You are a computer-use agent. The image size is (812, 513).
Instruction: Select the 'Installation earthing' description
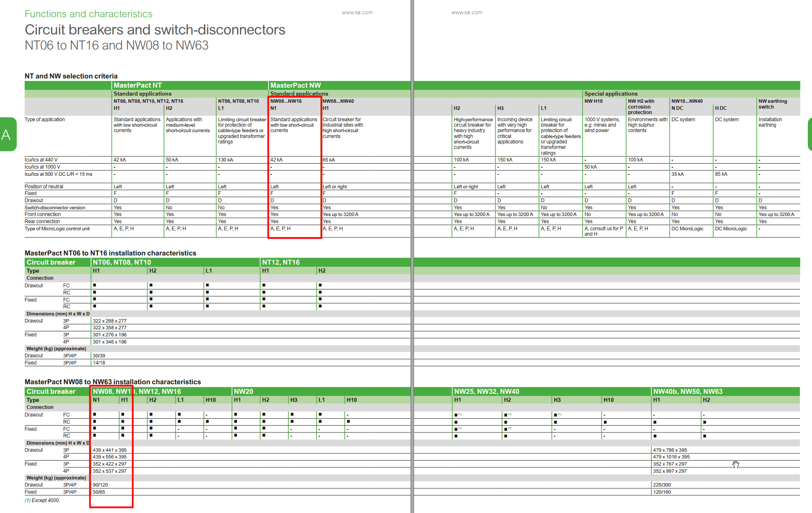click(x=770, y=122)
